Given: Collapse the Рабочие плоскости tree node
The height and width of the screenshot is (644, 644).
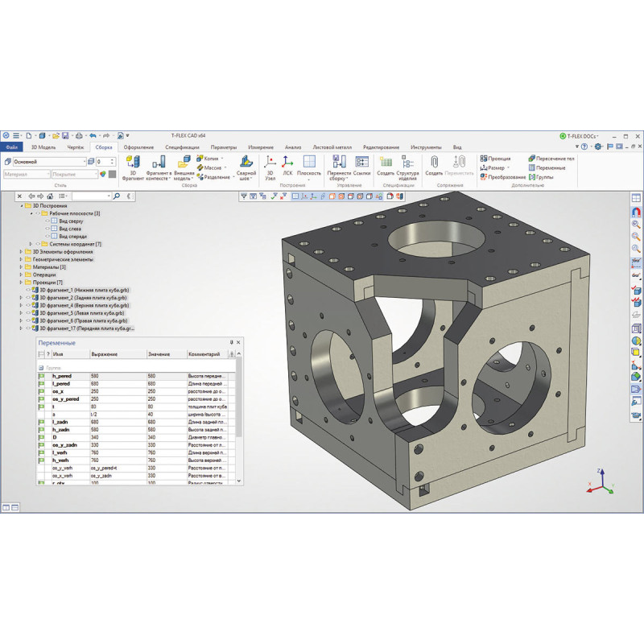Looking at the screenshot, I should [31, 213].
